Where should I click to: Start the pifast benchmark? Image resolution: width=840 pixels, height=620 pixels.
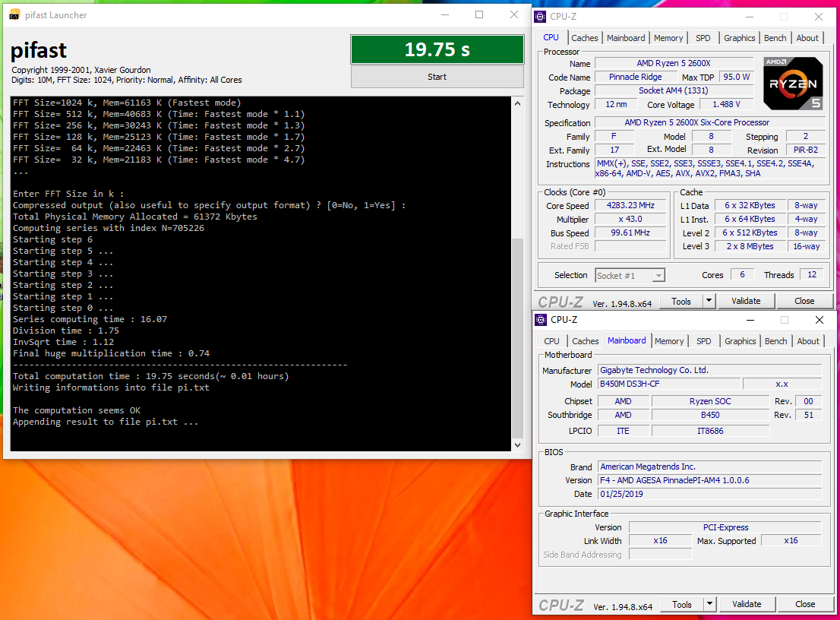click(437, 77)
